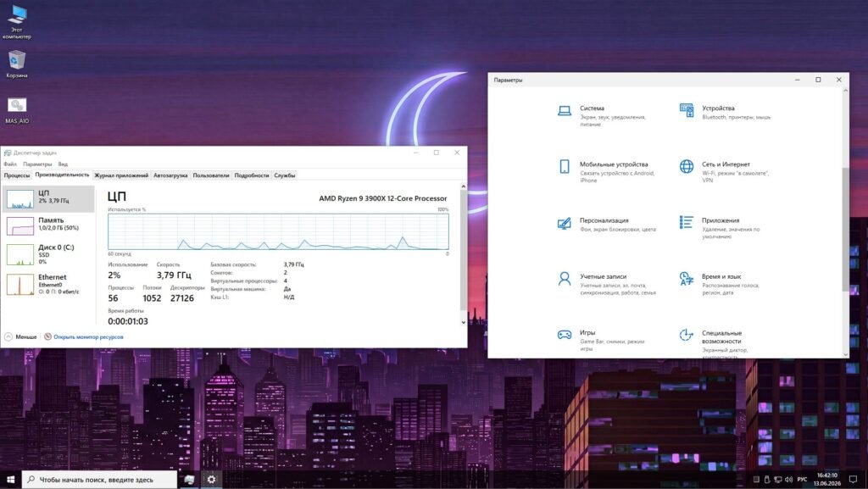This screenshot has height=489, width=868.
Task: Switch input language via РУС indicator
Action: pyautogui.click(x=802, y=480)
